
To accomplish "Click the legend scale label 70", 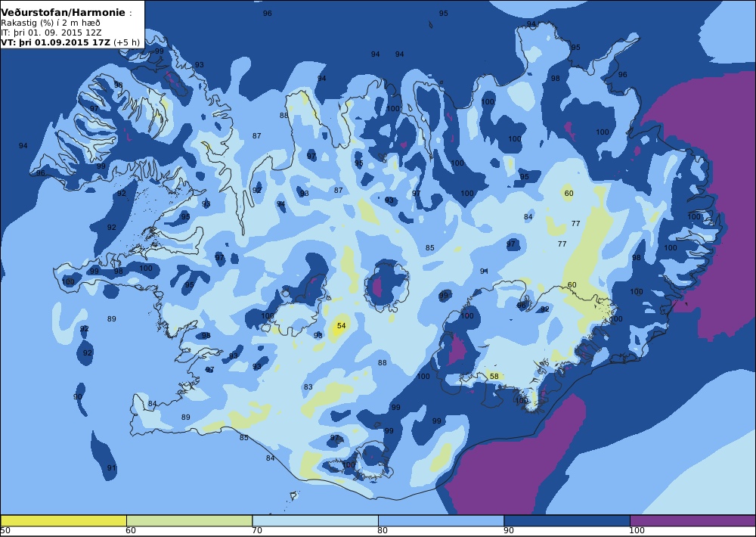I will [258, 531].
